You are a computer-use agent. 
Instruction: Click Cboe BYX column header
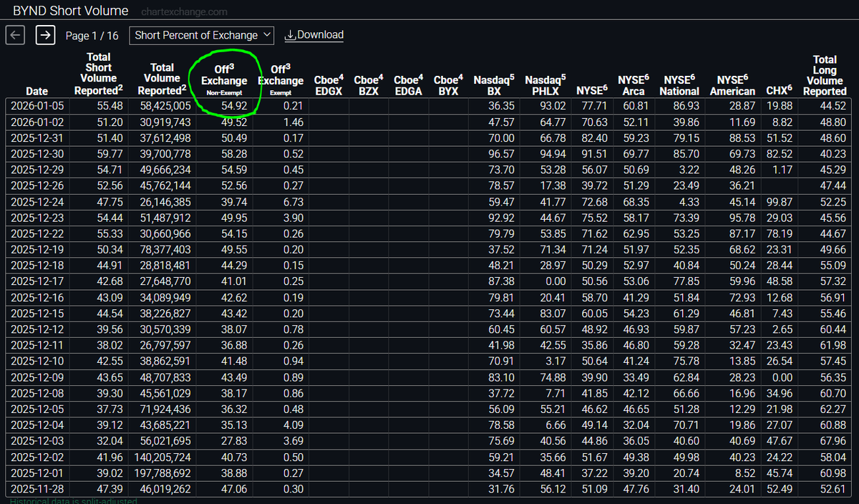point(448,85)
